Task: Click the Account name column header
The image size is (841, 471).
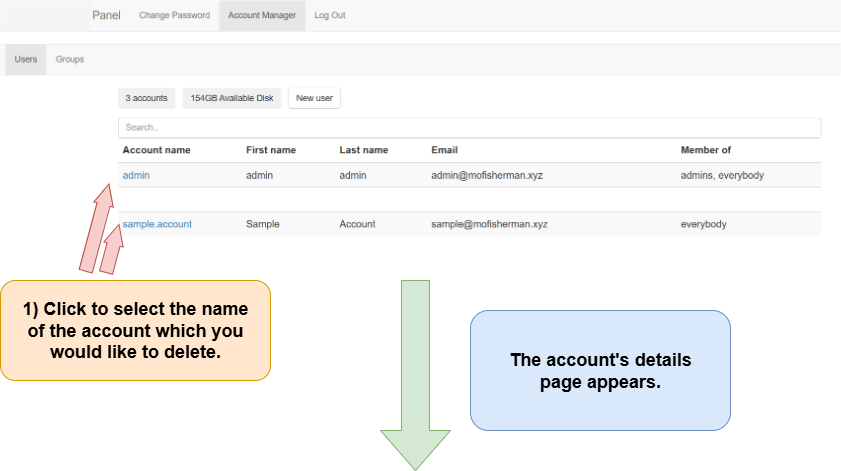Action: [156, 150]
